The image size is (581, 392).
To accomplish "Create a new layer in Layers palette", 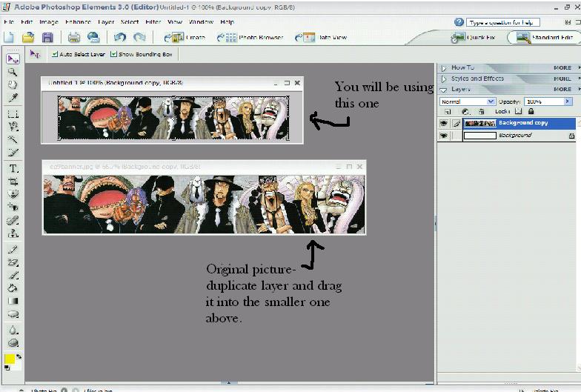I will click(448, 111).
